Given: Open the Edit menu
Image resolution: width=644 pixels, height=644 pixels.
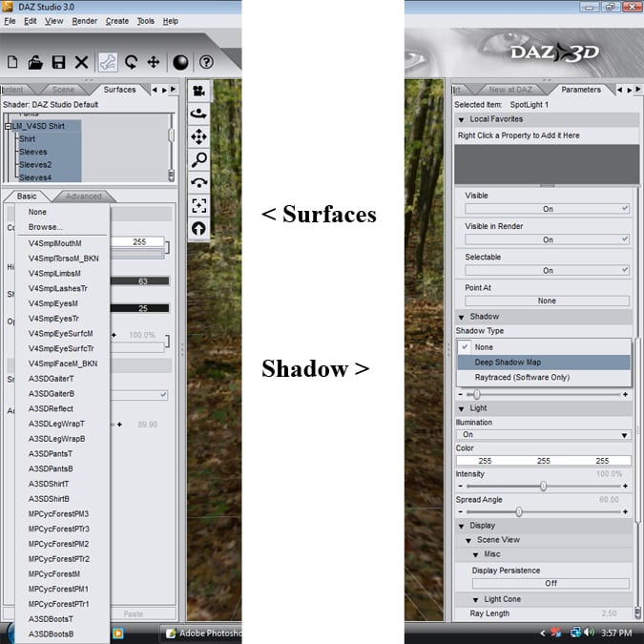Looking at the screenshot, I should coord(30,21).
